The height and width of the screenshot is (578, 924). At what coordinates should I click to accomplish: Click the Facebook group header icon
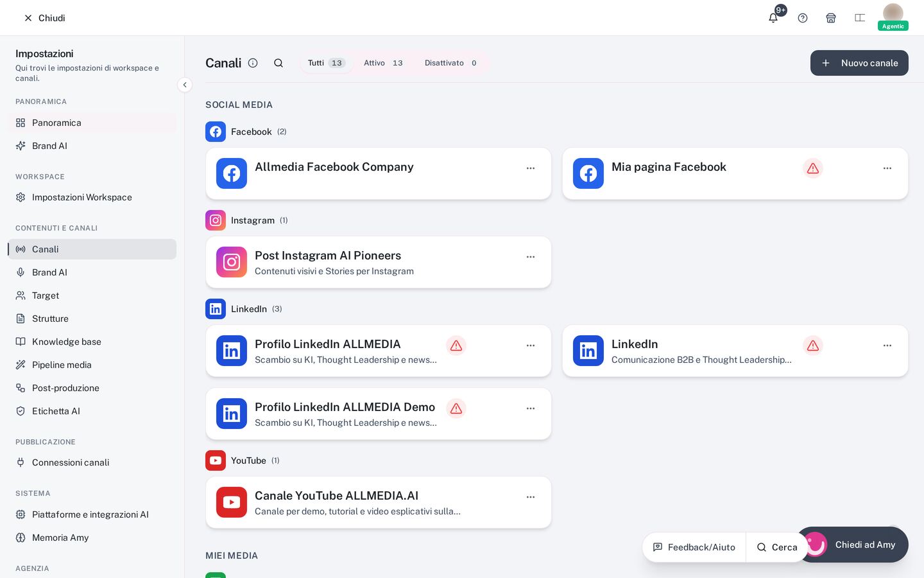pos(216,132)
